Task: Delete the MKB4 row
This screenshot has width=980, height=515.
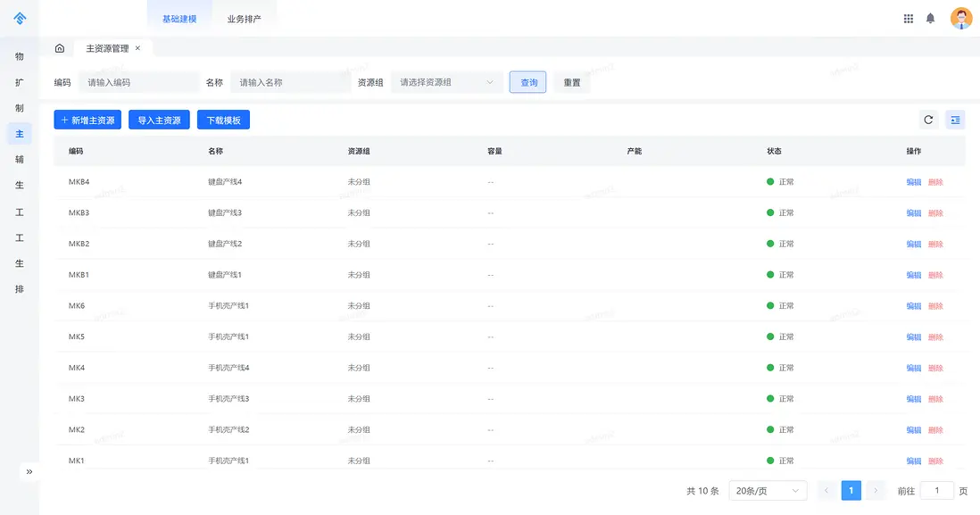Action: (x=935, y=182)
